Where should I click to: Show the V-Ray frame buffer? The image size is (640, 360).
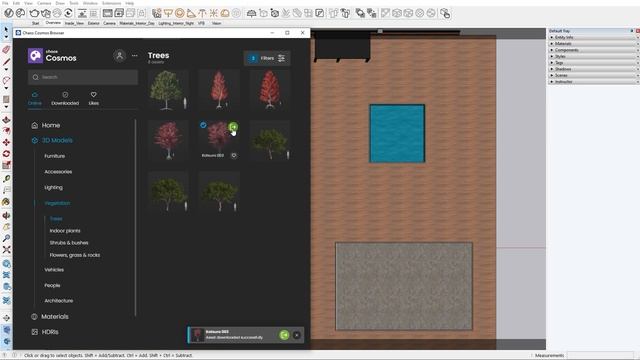(x=108, y=13)
